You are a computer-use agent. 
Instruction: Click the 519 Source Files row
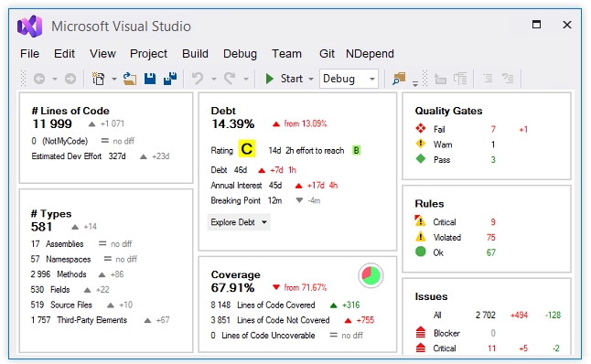[81, 305]
